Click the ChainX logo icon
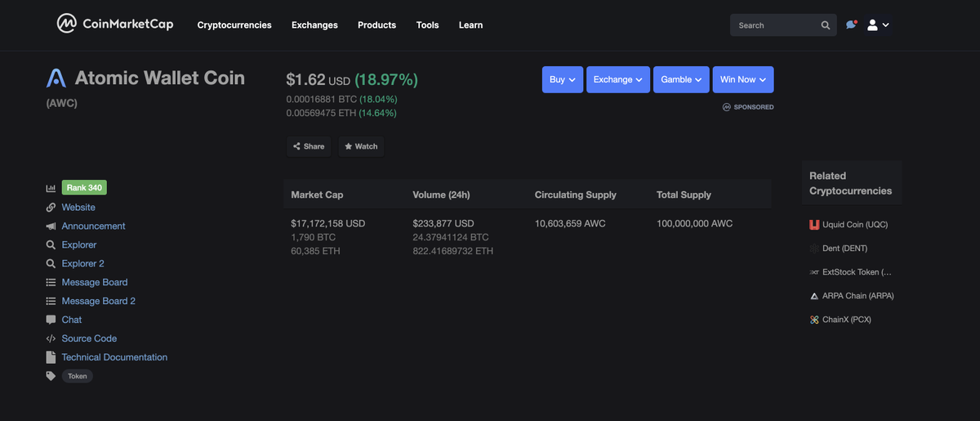This screenshot has width=980, height=421. 814,320
